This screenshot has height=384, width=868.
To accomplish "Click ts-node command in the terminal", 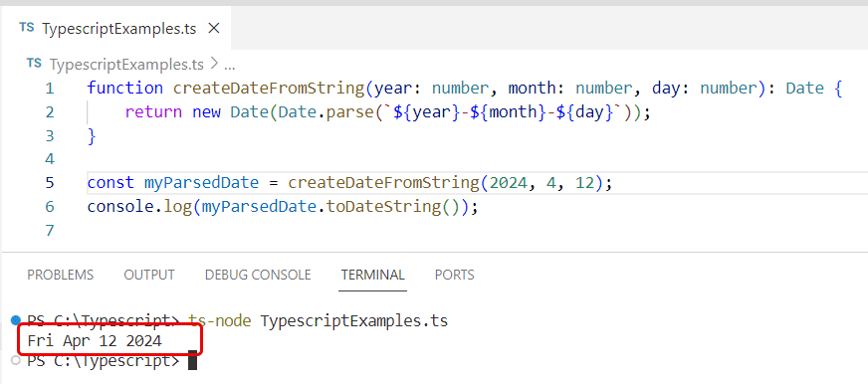I will click(x=220, y=321).
